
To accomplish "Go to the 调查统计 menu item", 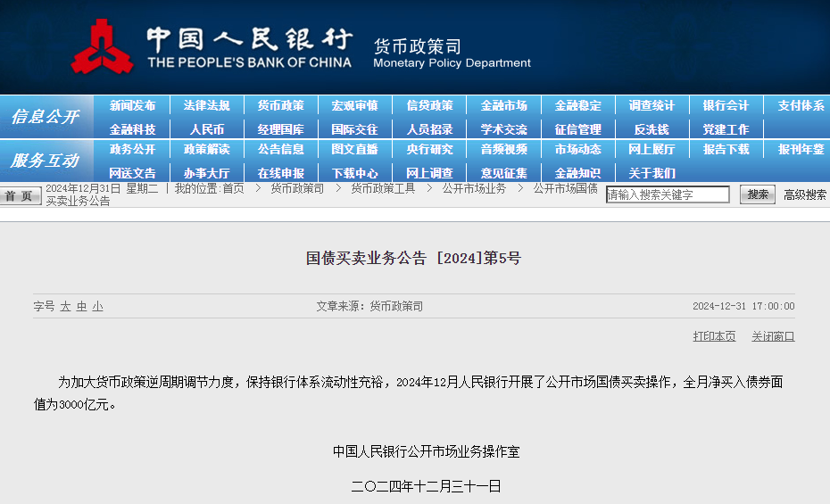I will click(x=652, y=105).
